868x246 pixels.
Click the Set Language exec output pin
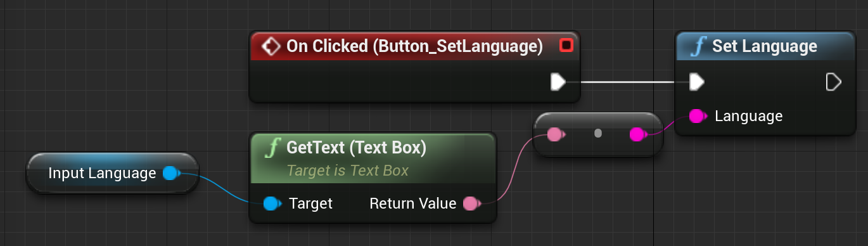pos(834,82)
